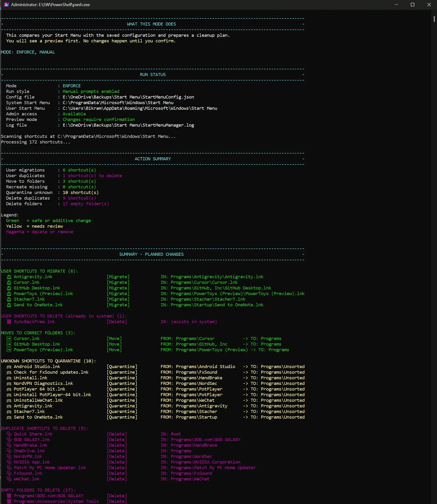Click the [Delete] tag in the SyncBackFree.lnk row
The image size is (437, 504).
click(117, 321)
